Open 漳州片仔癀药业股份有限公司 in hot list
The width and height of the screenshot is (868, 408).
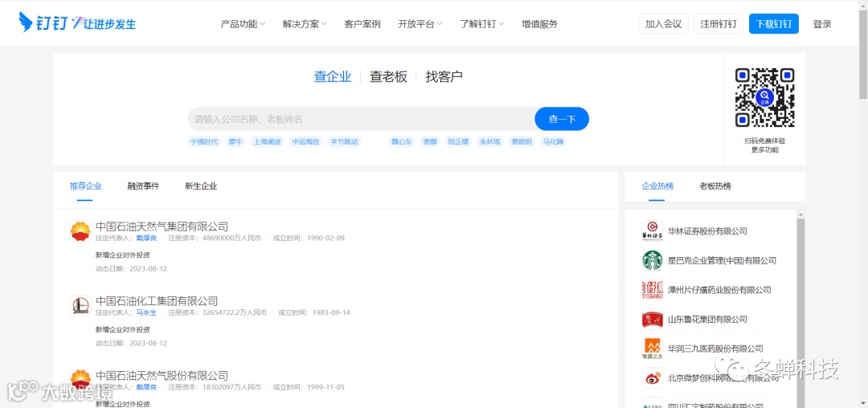point(719,290)
